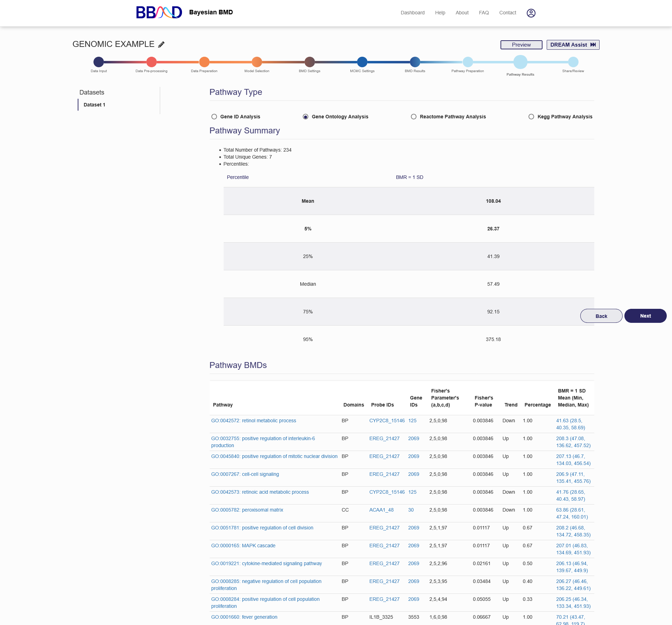Screen dimensions: 672x625
Task: Go to Share/Review step circle
Action: 573,62
